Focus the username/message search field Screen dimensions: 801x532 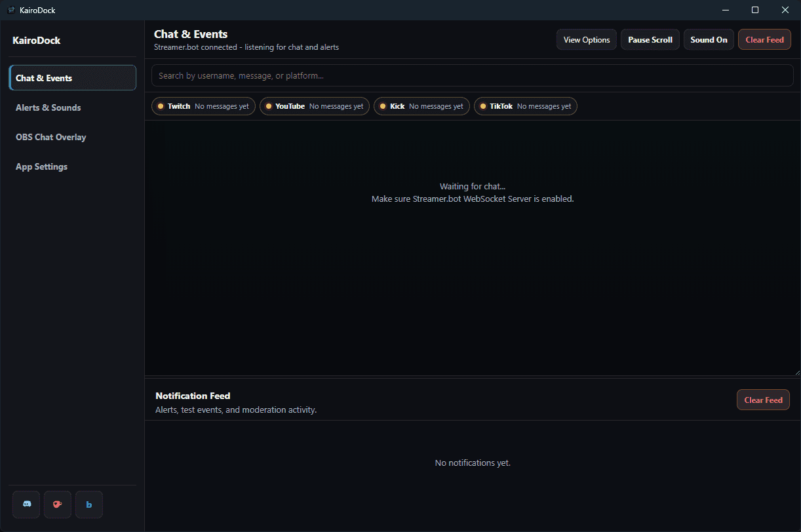point(472,75)
